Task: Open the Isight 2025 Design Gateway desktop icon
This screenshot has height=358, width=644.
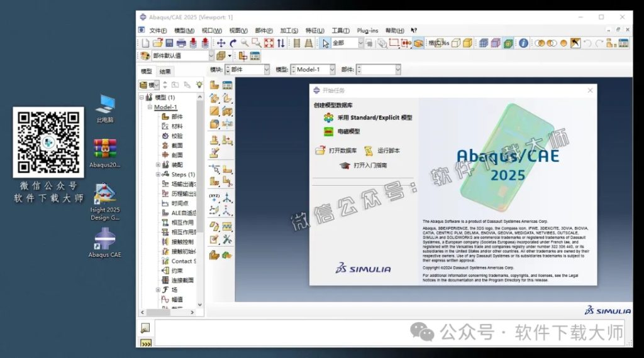Action: [x=105, y=202]
